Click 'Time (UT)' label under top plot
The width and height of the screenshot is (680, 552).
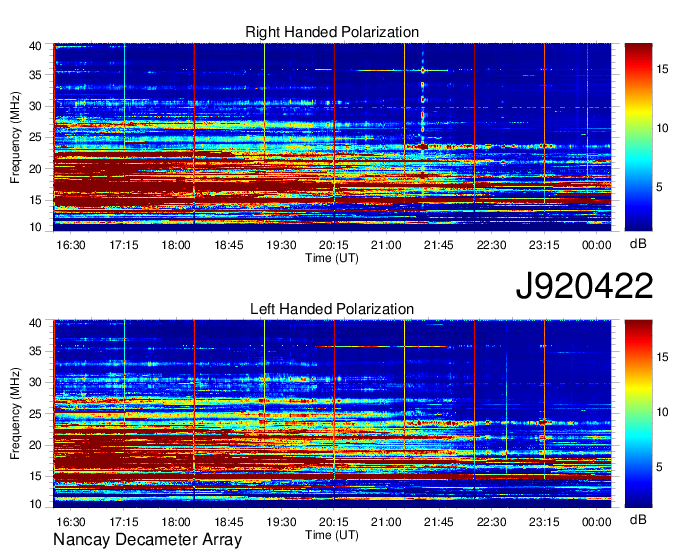click(x=332, y=258)
